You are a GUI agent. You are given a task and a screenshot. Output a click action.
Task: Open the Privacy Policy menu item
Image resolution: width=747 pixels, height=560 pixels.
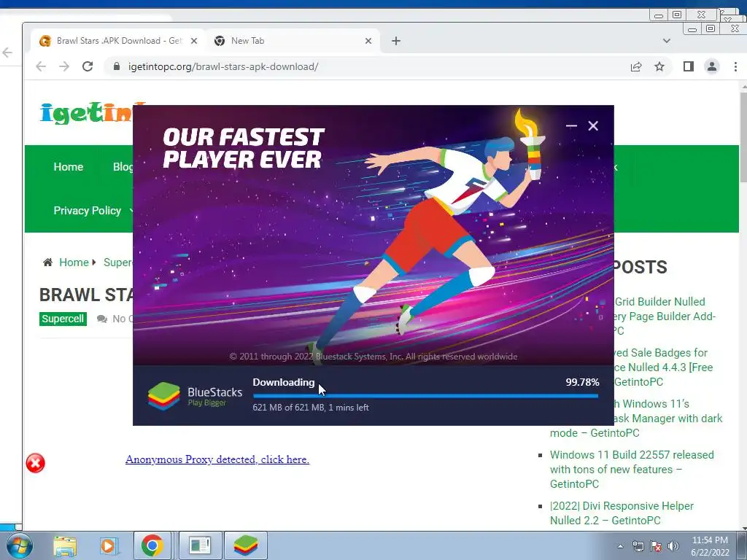(x=88, y=211)
